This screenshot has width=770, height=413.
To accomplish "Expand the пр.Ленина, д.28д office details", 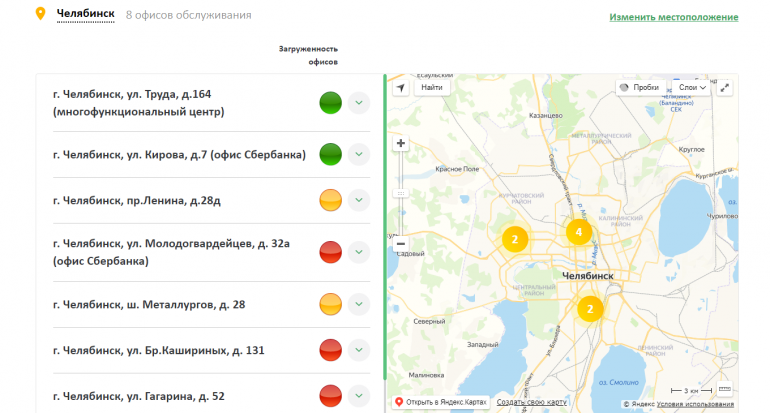I will pyautogui.click(x=359, y=200).
